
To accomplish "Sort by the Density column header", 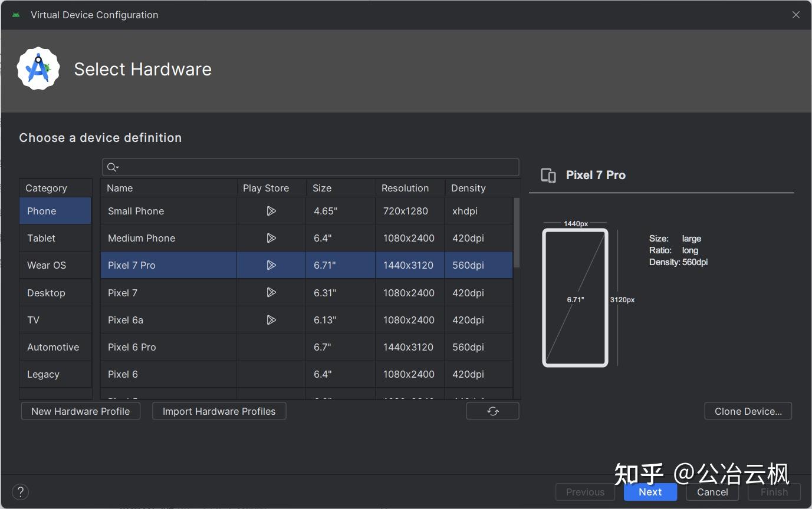I will pos(479,188).
